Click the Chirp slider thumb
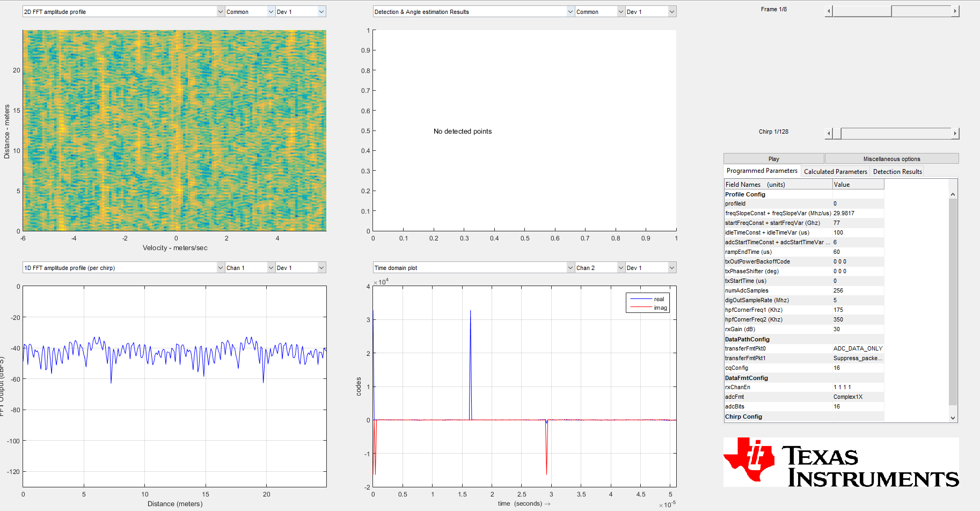Image resolution: width=980 pixels, height=511 pixels. (x=837, y=133)
